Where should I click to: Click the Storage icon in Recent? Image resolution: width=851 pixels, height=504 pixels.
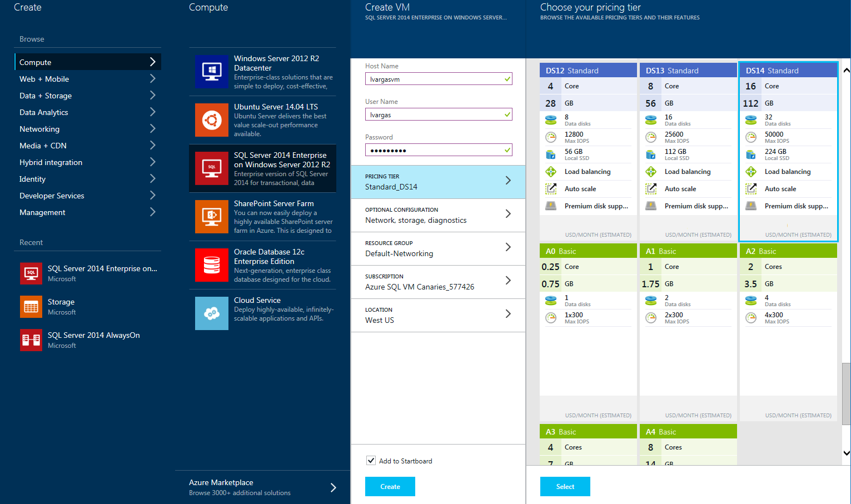[31, 307]
